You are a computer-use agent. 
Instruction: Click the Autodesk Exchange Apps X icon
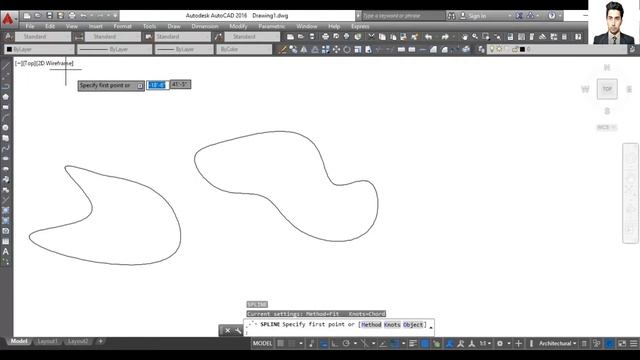pyautogui.click(x=519, y=16)
